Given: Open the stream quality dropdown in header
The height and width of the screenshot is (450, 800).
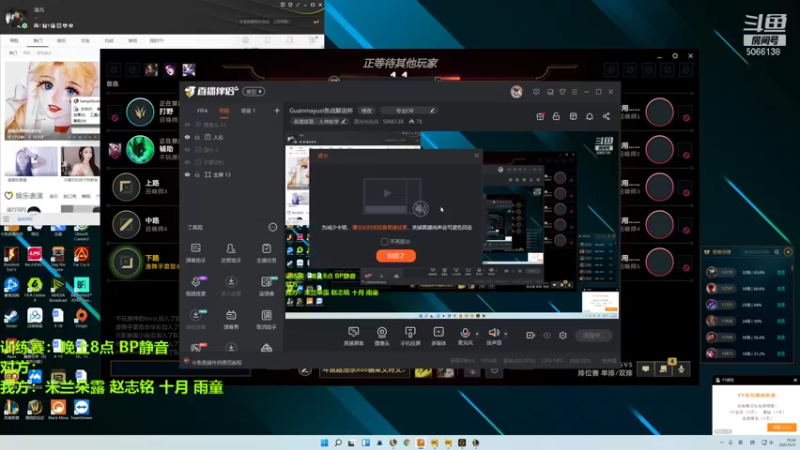Looking at the screenshot, I should (408, 110).
